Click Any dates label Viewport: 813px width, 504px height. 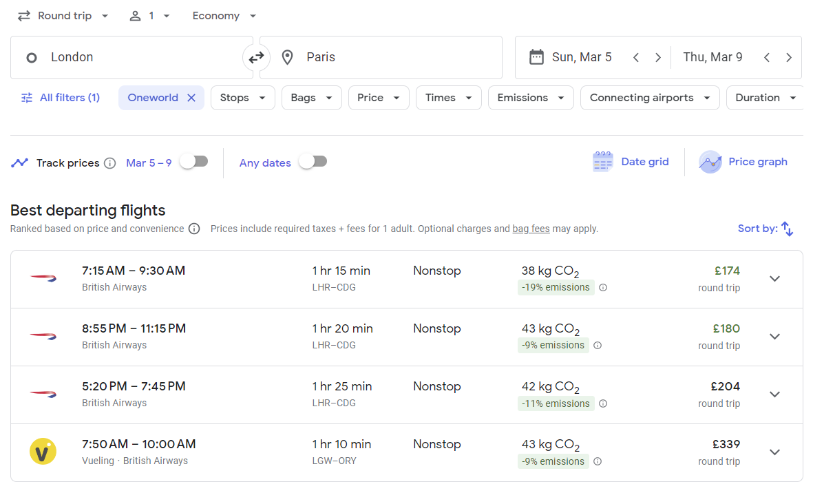pyautogui.click(x=265, y=163)
